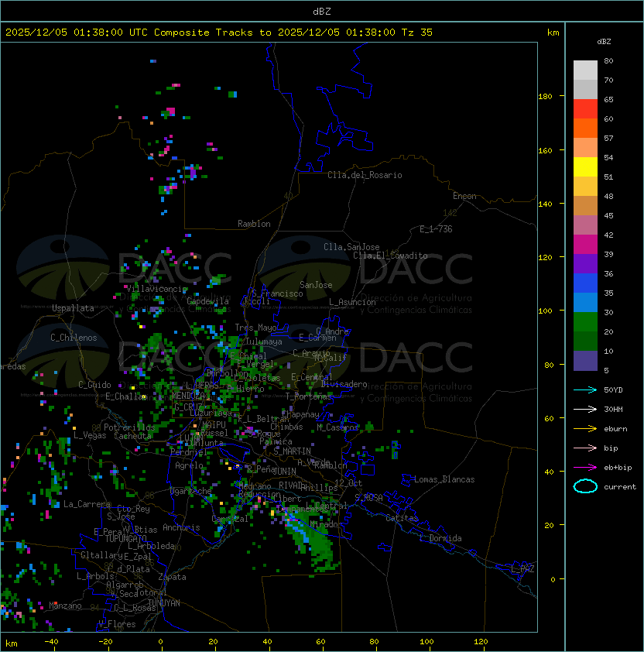Image resolution: width=644 pixels, height=652 pixels.
Task: Pick the bright yellow swatch in dBZ scale
Action: pyautogui.click(x=585, y=167)
